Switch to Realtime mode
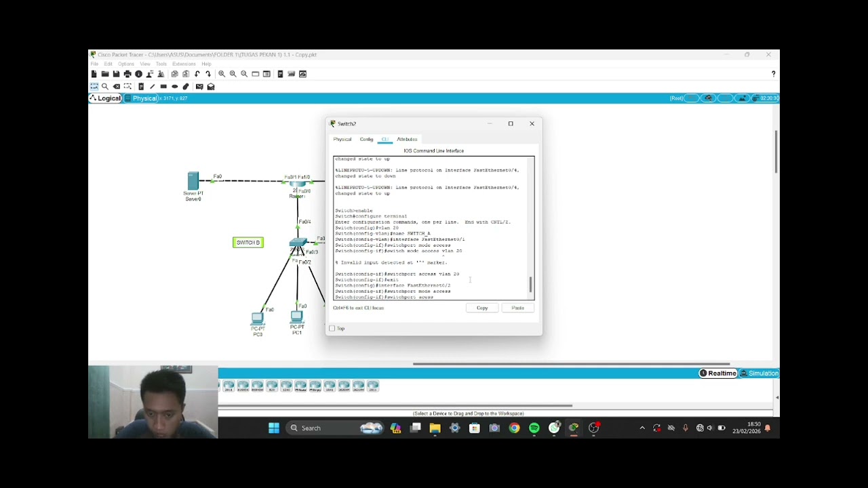Viewport: 868px width, 488px height. tap(718, 373)
